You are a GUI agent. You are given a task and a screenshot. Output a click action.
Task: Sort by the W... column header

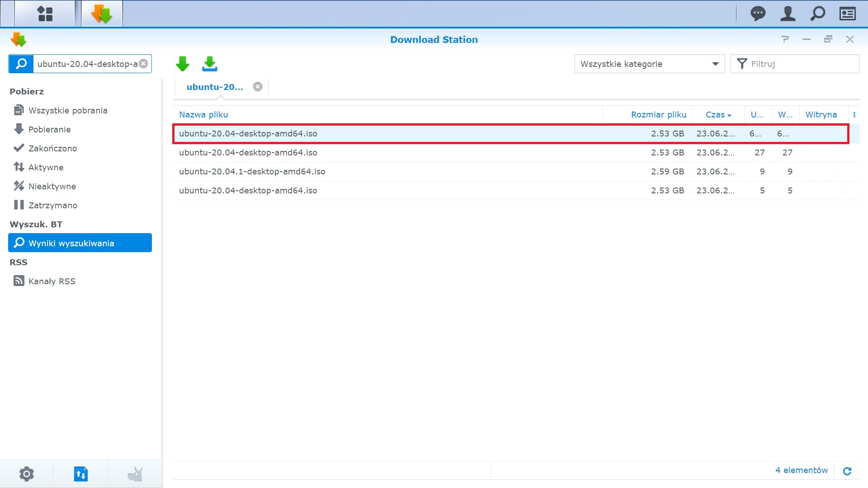pos(785,115)
